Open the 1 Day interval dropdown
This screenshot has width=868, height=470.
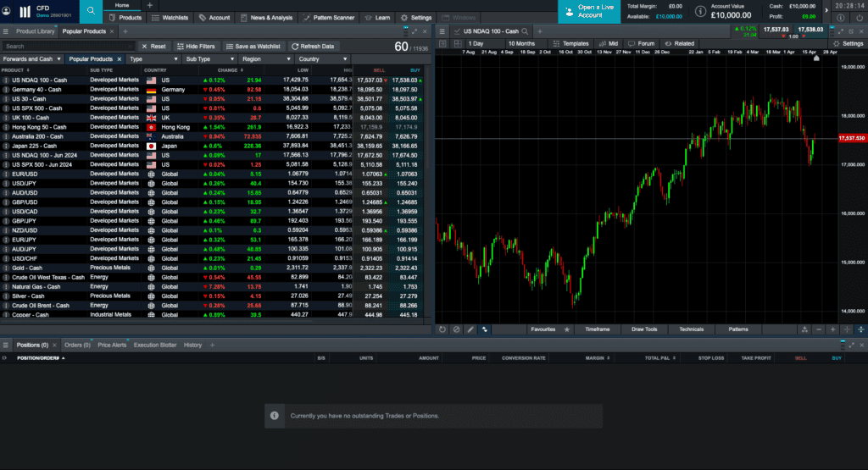(x=476, y=44)
